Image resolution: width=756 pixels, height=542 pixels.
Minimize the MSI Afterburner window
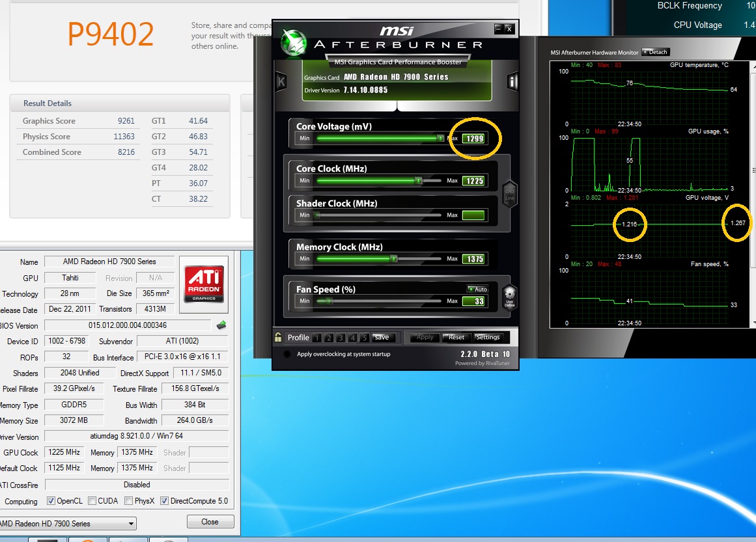[x=499, y=29]
